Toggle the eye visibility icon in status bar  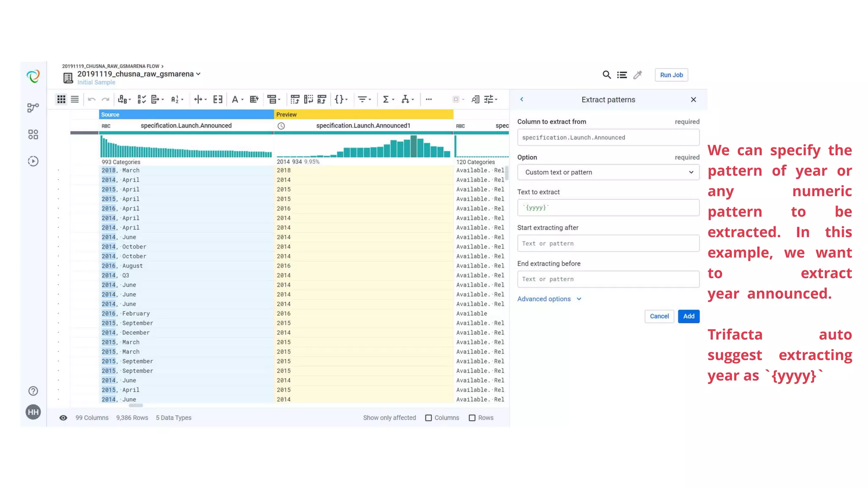[x=63, y=418]
